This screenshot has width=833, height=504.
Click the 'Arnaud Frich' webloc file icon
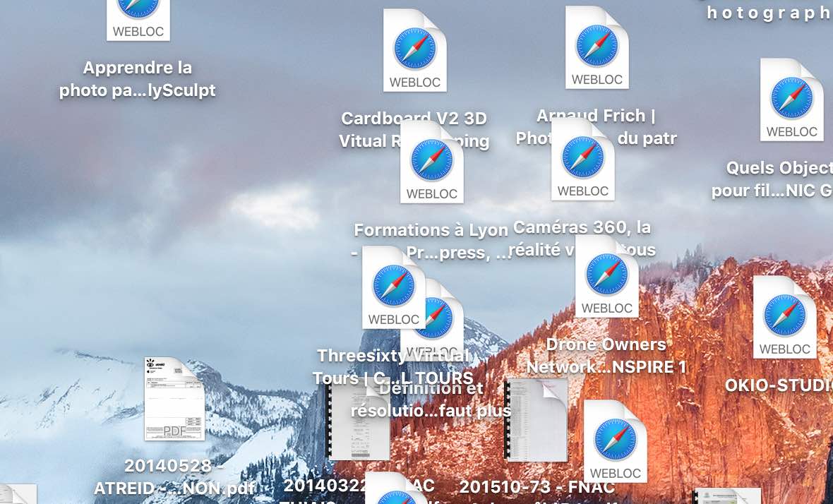pyautogui.click(x=597, y=48)
